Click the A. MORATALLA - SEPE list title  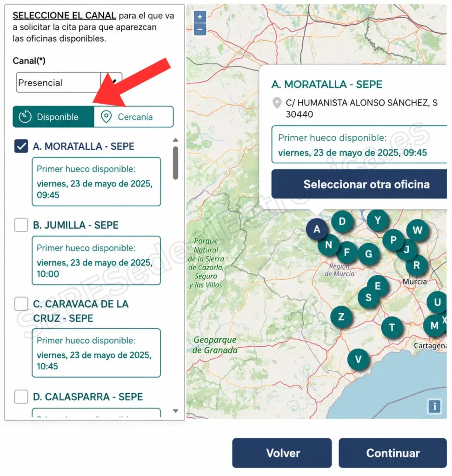tap(84, 146)
